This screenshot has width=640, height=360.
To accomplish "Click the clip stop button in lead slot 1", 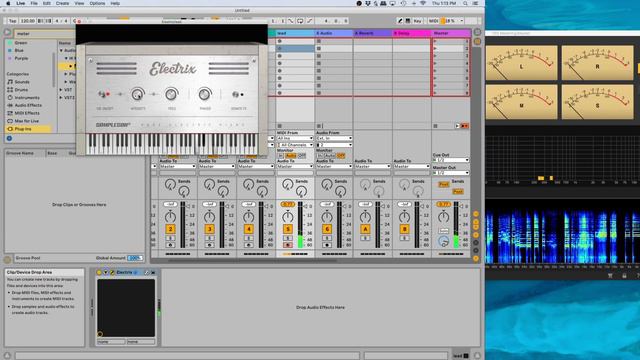I will tap(280, 41).
